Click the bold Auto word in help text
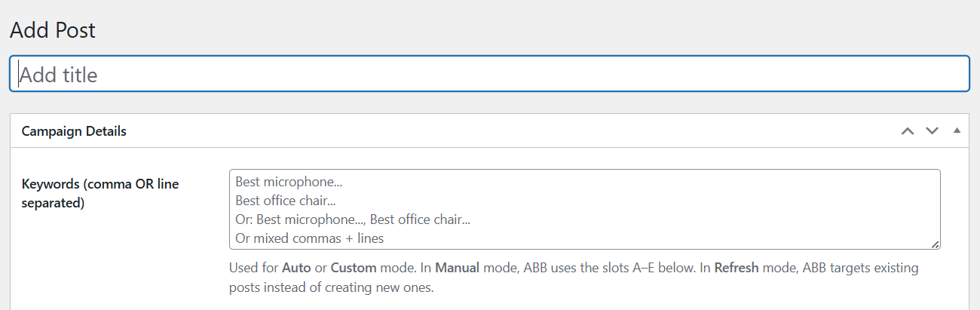980x310 pixels. click(296, 268)
